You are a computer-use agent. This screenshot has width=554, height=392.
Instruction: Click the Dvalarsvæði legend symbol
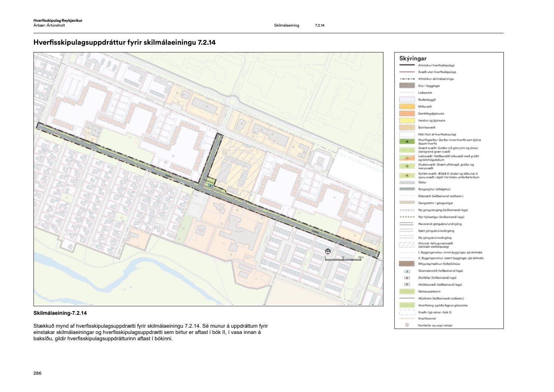tap(407, 166)
